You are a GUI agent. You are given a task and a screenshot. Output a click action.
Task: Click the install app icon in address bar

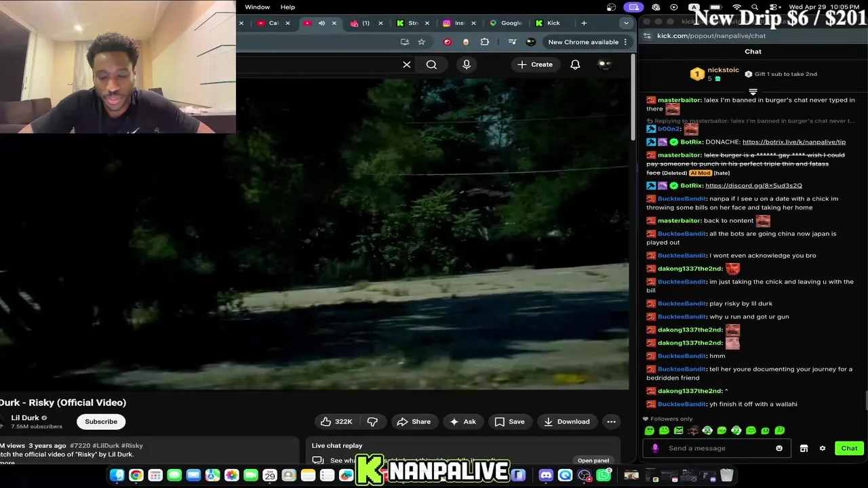pos(405,42)
